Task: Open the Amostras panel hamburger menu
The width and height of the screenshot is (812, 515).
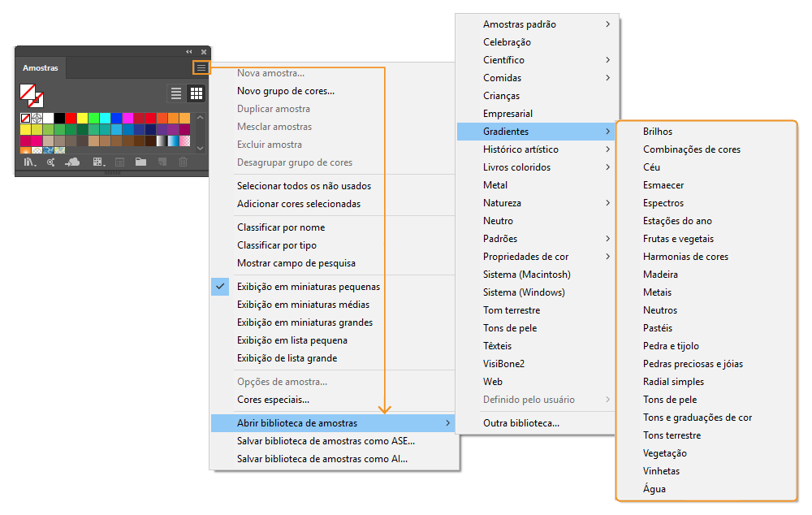Action: 201,68
